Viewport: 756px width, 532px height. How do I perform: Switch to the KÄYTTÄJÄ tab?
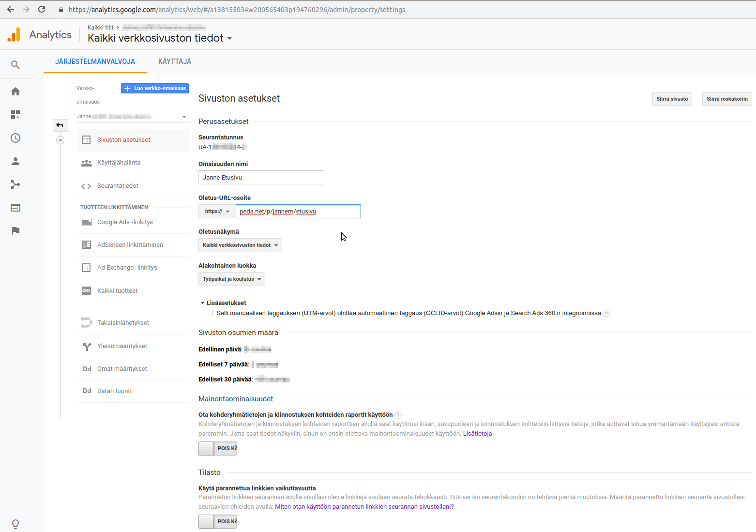(x=175, y=61)
